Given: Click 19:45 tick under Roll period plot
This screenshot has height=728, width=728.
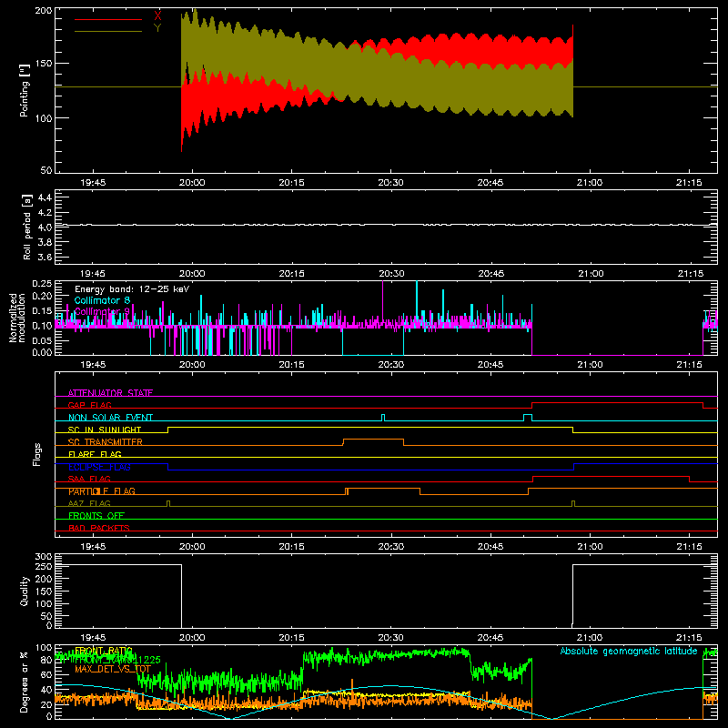Looking at the screenshot, I should [x=93, y=274].
